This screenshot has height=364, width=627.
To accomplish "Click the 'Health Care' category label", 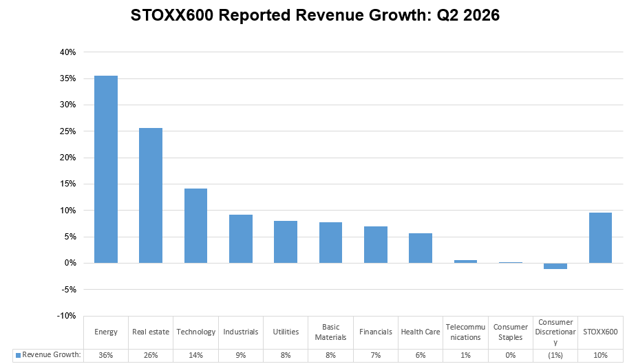I will [421, 332].
